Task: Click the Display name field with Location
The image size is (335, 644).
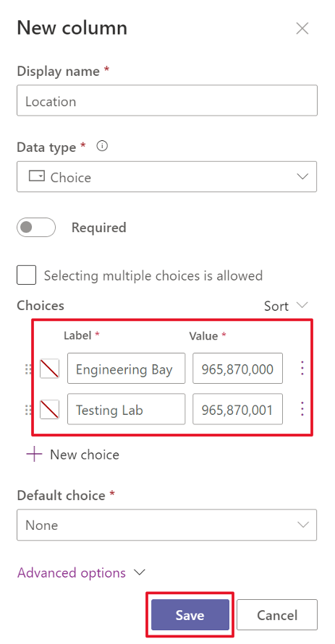Action: (167, 100)
